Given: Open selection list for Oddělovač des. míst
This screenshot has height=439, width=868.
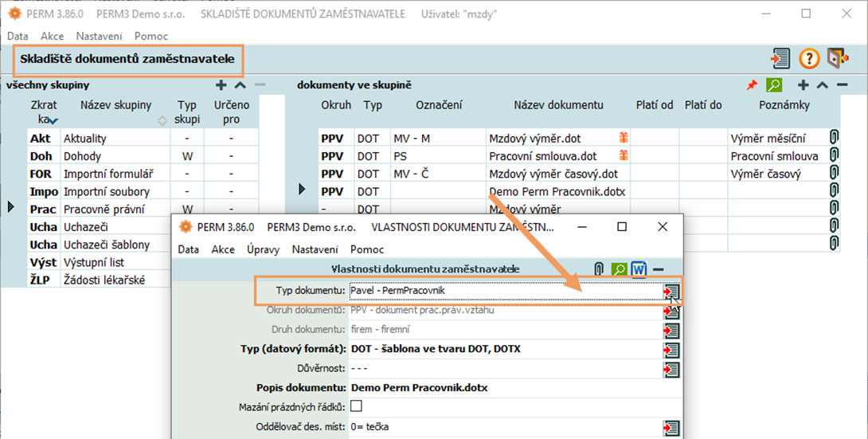Looking at the screenshot, I should [x=671, y=427].
